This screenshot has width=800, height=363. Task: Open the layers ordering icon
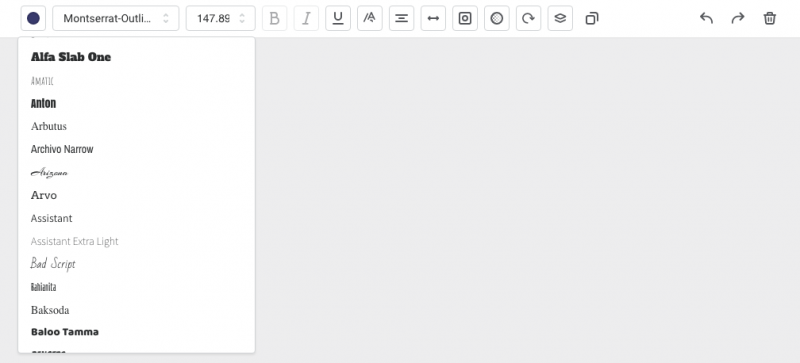(x=560, y=18)
